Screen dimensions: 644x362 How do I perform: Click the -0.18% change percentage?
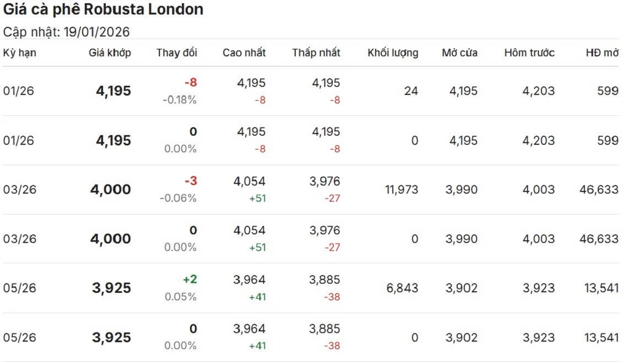(x=180, y=100)
